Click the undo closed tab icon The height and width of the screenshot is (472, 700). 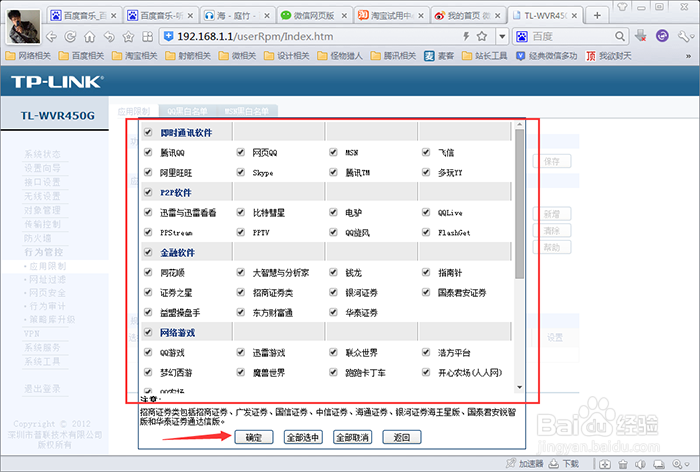pyautogui.click(x=109, y=37)
